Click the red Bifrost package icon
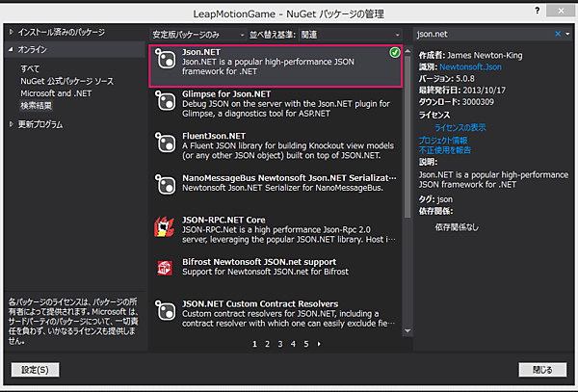Image resolution: width=578 pixels, height=392 pixels. click(164, 266)
